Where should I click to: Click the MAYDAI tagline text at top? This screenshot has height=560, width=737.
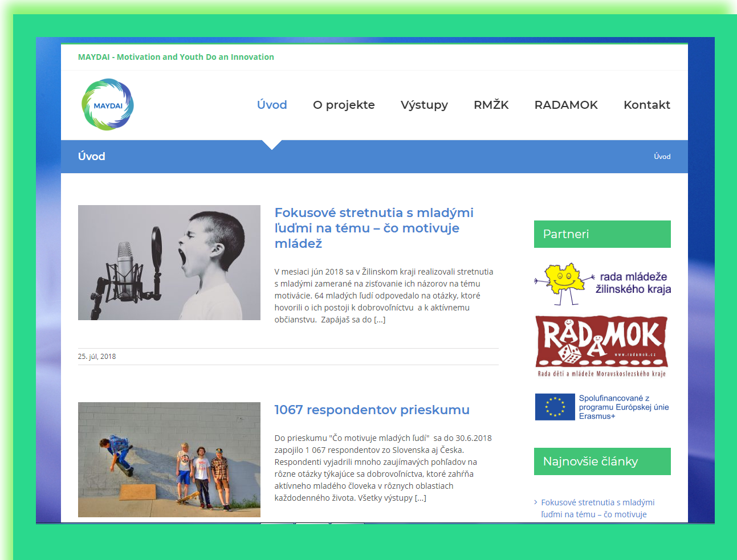click(176, 57)
